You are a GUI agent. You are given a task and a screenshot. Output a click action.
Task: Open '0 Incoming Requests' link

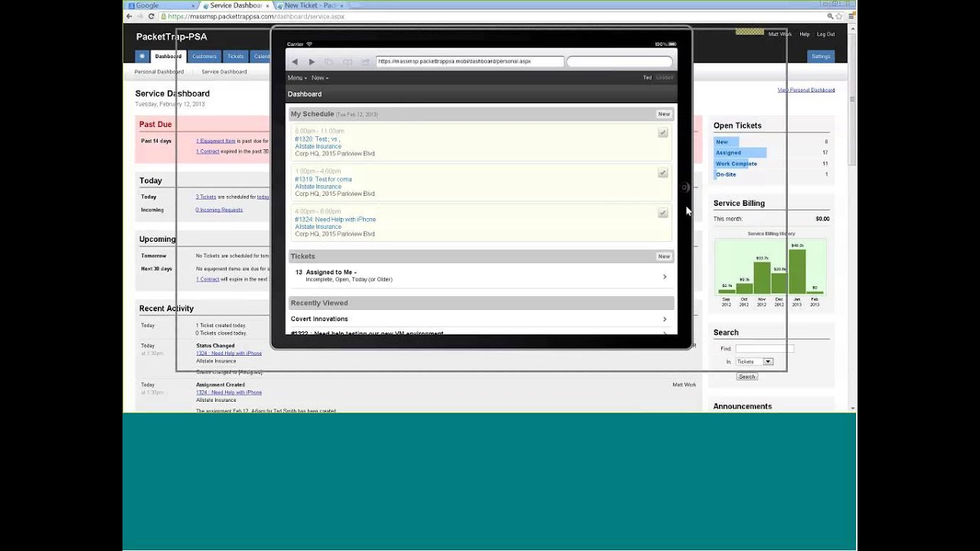pyautogui.click(x=219, y=210)
